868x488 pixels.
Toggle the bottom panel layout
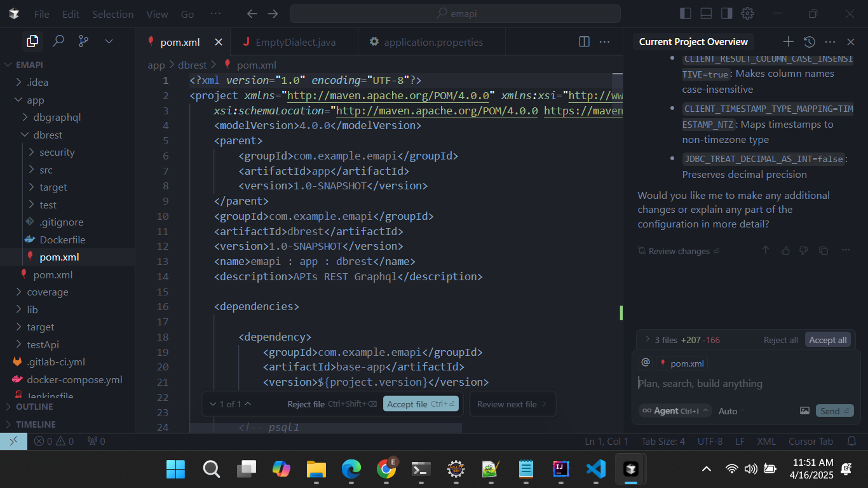click(x=706, y=13)
